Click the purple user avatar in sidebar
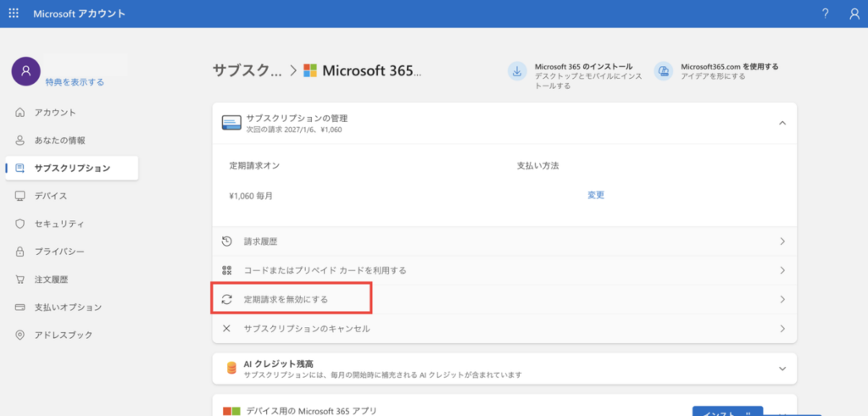The image size is (868, 416). tap(25, 72)
